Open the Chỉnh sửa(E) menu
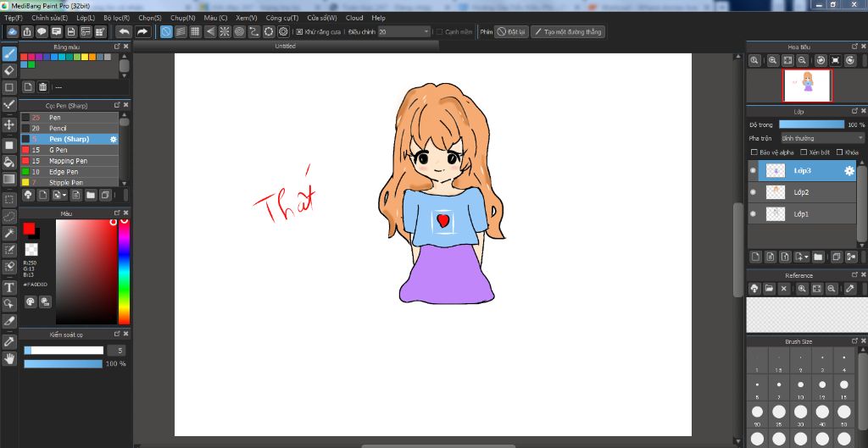The image size is (868, 448). coord(50,18)
